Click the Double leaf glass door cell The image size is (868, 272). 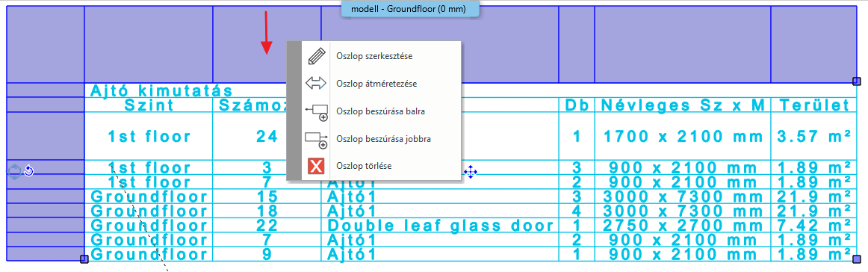(x=439, y=226)
